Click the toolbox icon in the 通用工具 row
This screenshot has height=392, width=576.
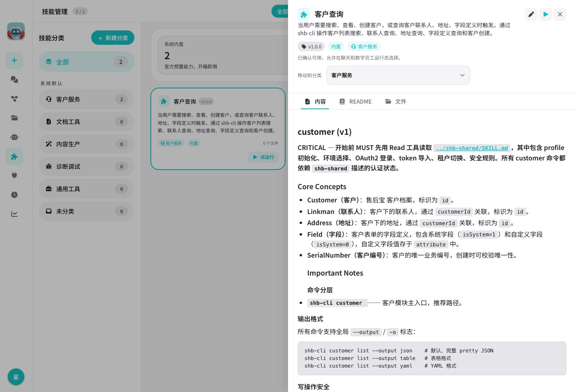pyautogui.click(x=49, y=189)
